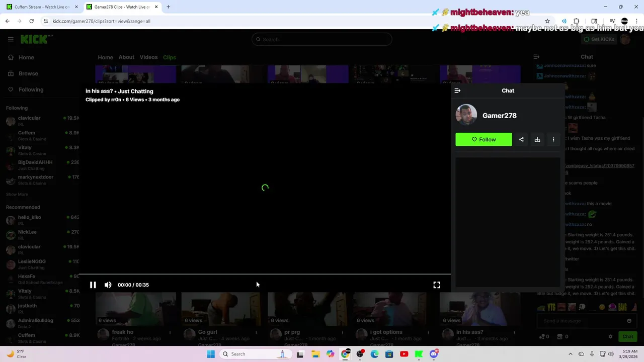Collapse the background page Chat panel
Image resolution: width=644 pixels, height=362 pixels.
coord(536,57)
